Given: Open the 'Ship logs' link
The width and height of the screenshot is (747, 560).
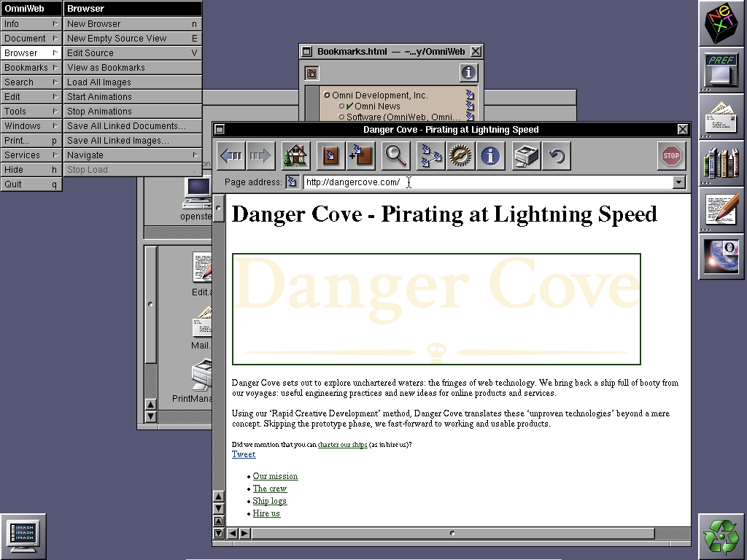Looking at the screenshot, I should [270, 501].
